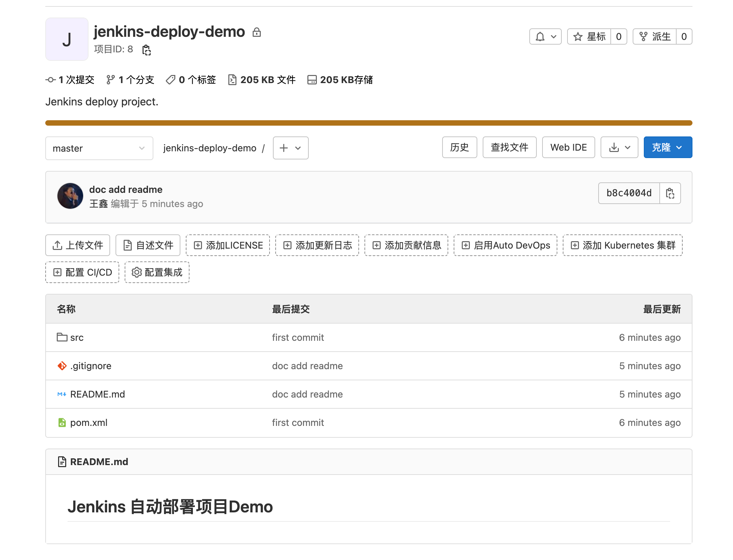The image size is (733, 560).
Task: Expand the master branch selector
Action: [x=99, y=148]
